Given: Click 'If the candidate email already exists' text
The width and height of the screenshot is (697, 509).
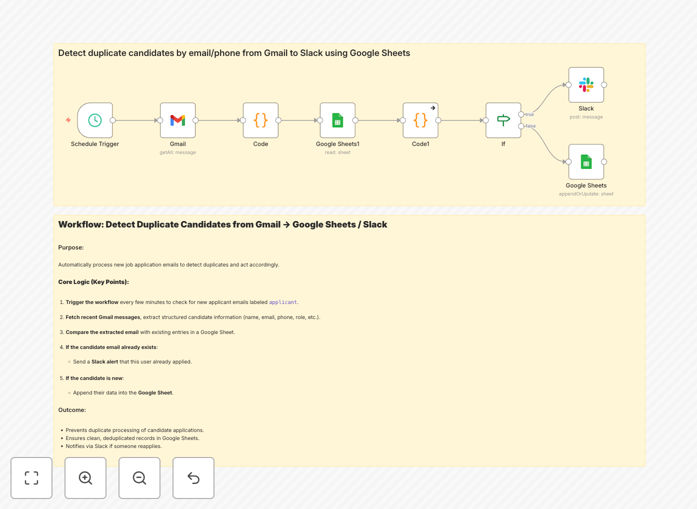Looking at the screenshot, I should pos(112,347).
